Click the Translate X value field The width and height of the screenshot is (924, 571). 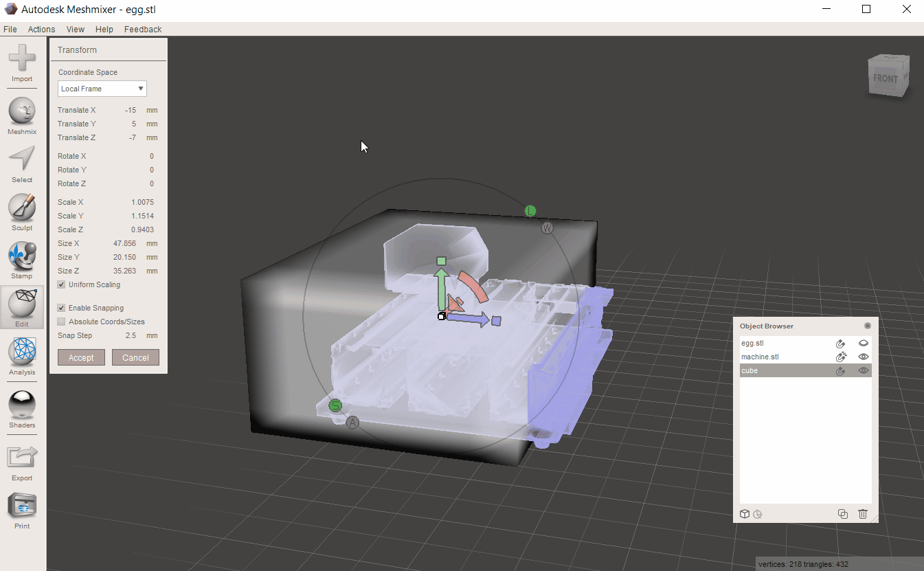tap(131, 111)
